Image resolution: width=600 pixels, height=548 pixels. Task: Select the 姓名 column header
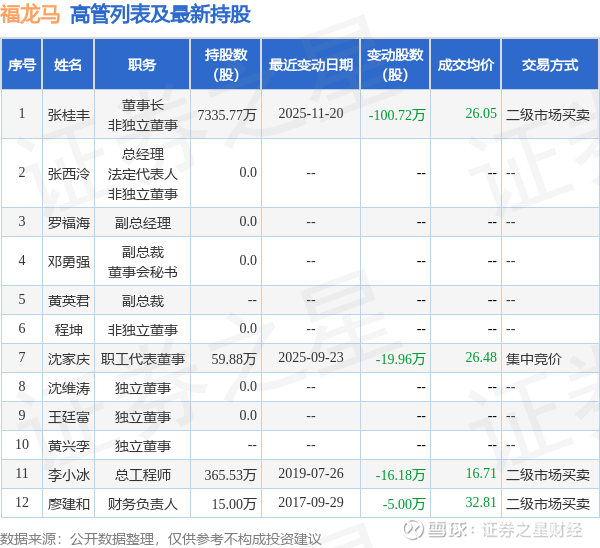click(x=68, y=64)
